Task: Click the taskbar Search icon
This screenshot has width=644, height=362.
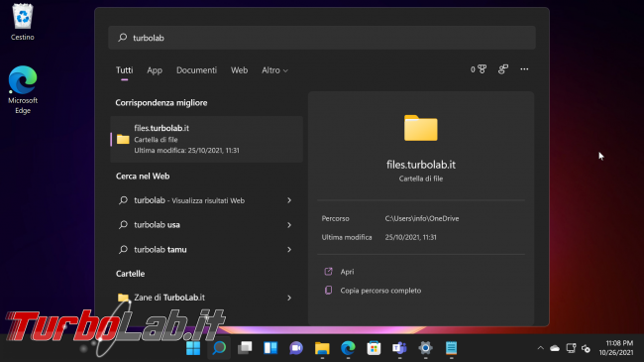Action: pos(219,348)
